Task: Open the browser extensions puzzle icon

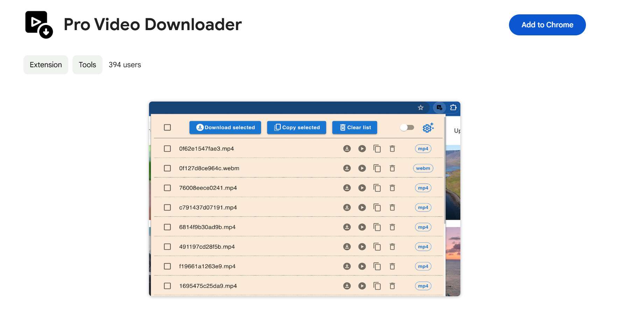Action: click(453, 108)
